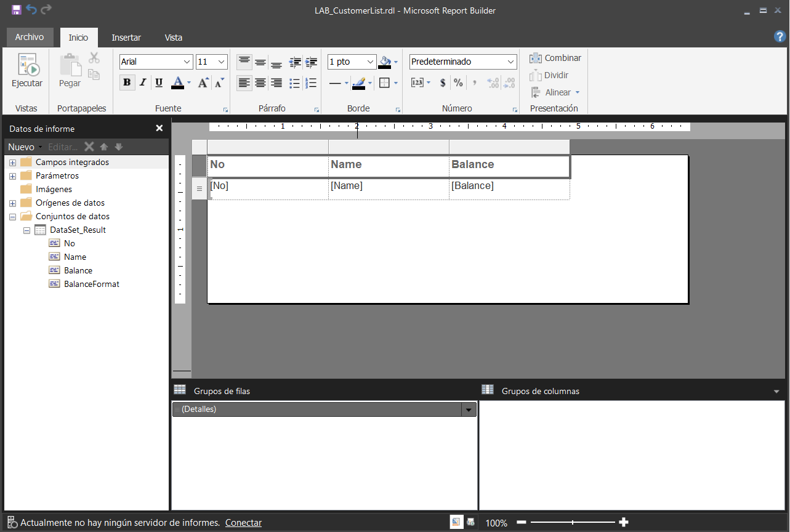
Task: Save the report with the floppy disk icon
Action: pyautogui.click(x=17, y=10)
